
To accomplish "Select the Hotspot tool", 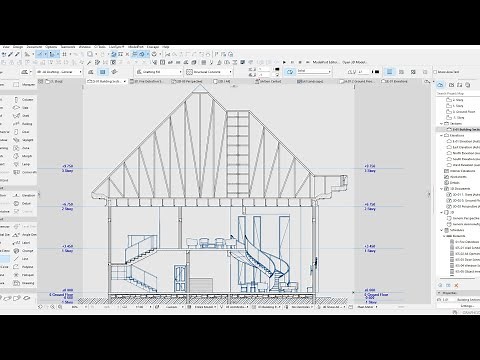I will pos(23,275).
